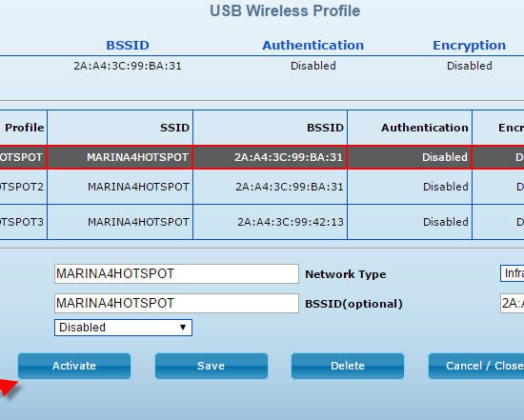Click the SSID column header
The height and width of the screenshot is (420, 524).
(174, 128)
